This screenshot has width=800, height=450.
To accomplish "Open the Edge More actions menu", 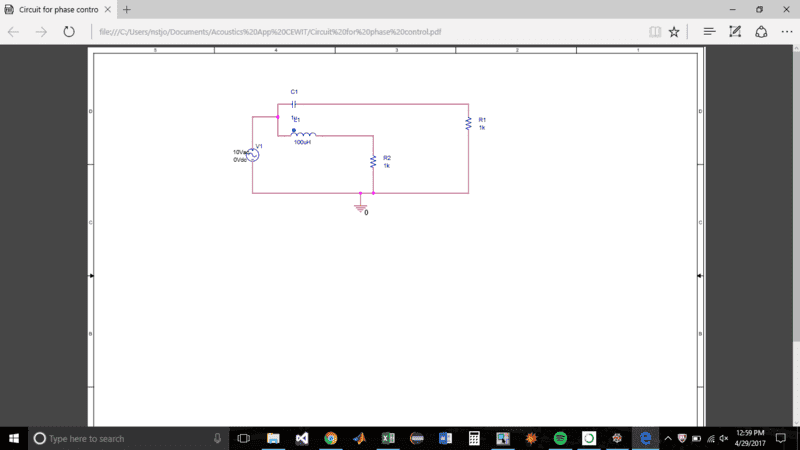I will point(785,32).
